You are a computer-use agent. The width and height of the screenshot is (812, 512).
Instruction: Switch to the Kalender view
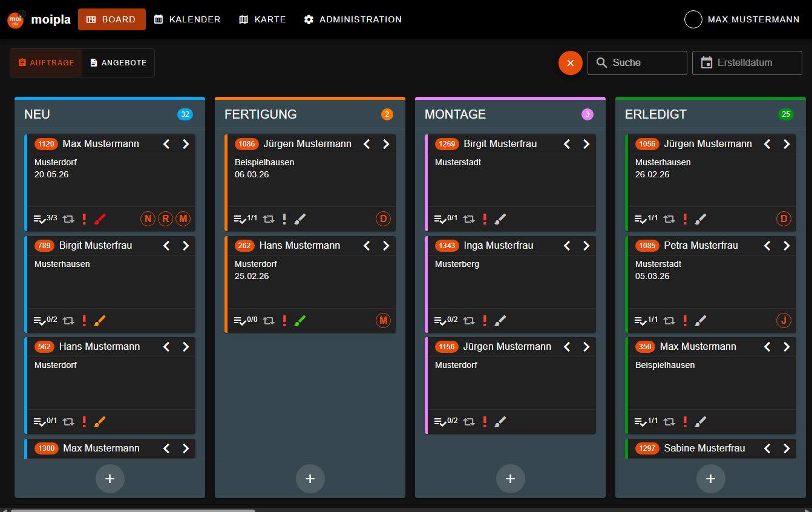coord(188,19)
